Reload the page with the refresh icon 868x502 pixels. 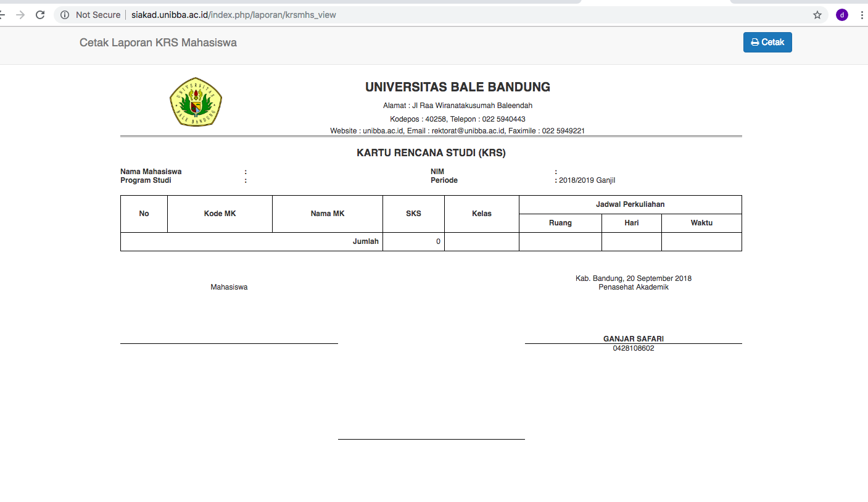(40, 15)
